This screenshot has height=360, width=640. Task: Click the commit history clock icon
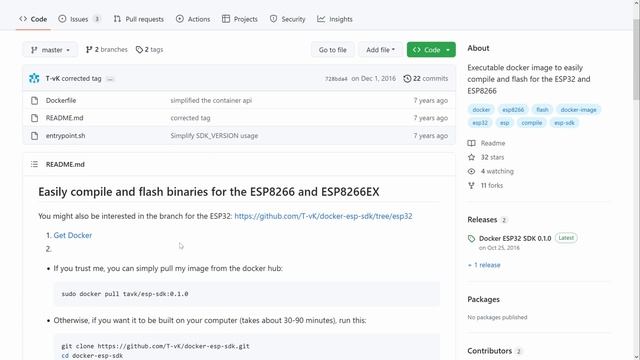[x=407, y=78]
